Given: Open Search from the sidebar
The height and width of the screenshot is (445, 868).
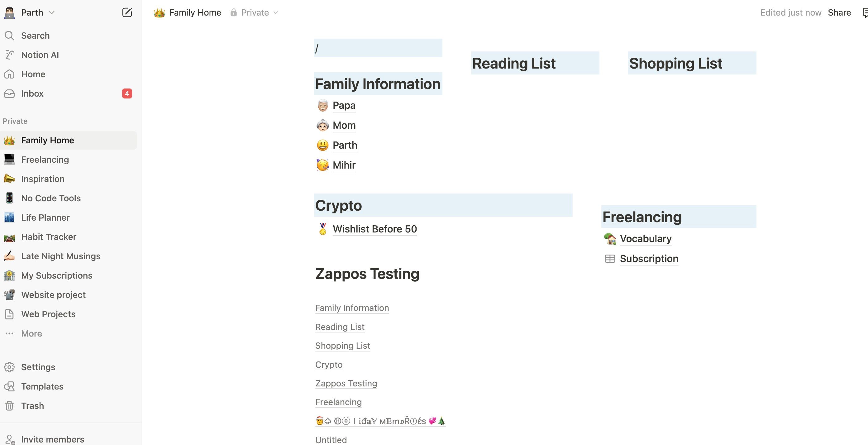Looking at the screenshot, I should 35,36.
